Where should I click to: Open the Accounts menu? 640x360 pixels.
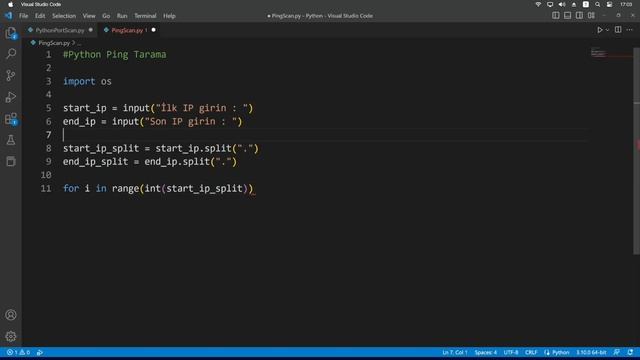[11, 315]
